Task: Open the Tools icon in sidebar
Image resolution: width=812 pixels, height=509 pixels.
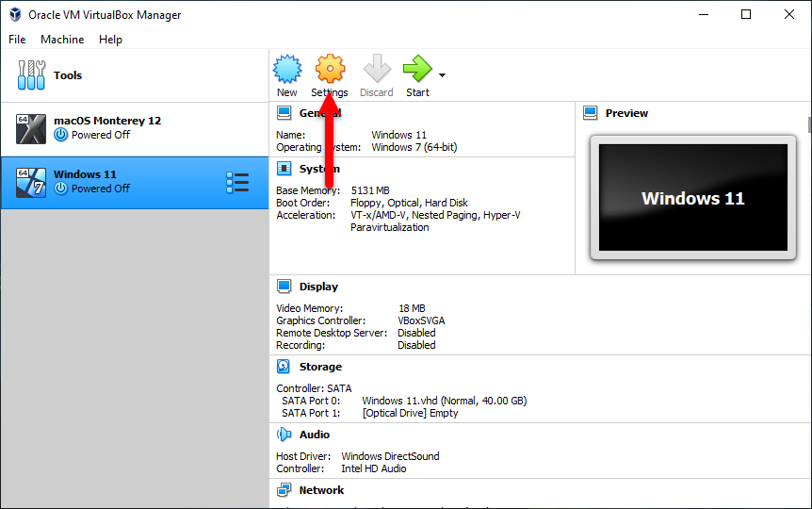Action: tap(31, 75)
